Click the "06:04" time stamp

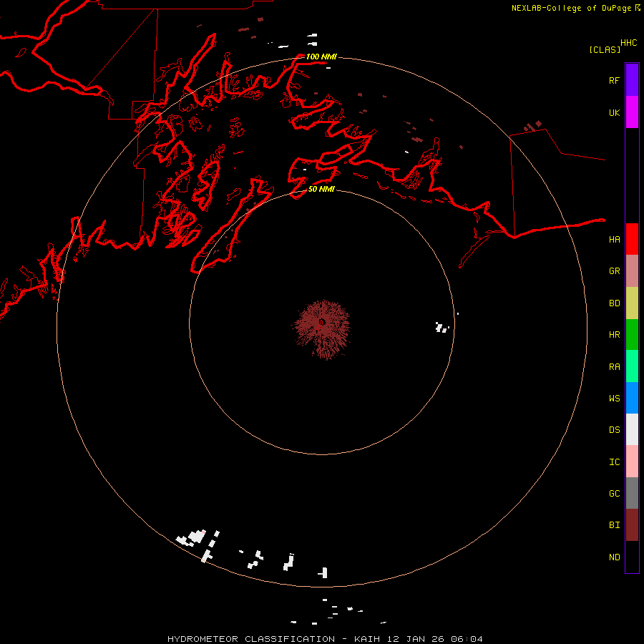(467, 639)
